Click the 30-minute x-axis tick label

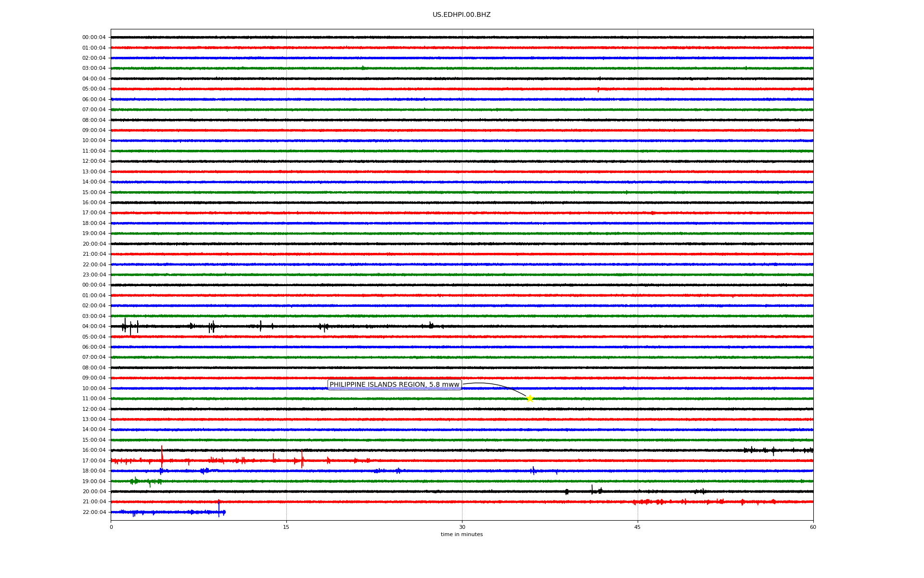click(462, 527)
